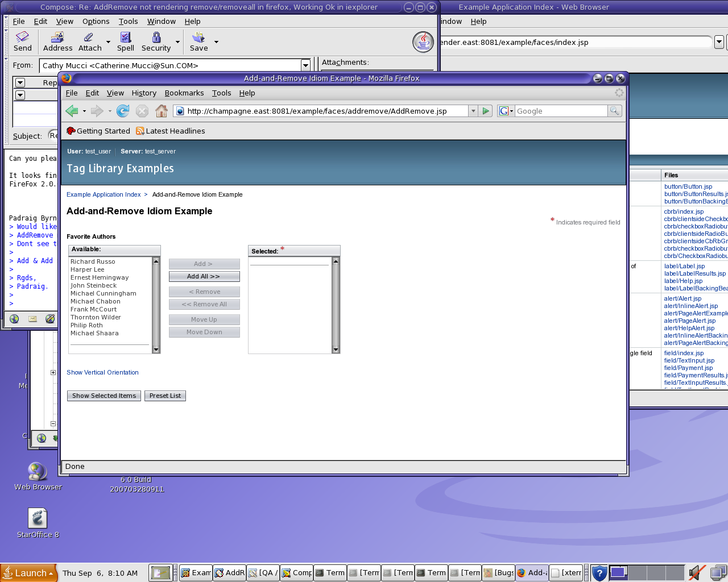Click the Firefox Back arrow
728x582 pixels.
(x=72, y=111)
